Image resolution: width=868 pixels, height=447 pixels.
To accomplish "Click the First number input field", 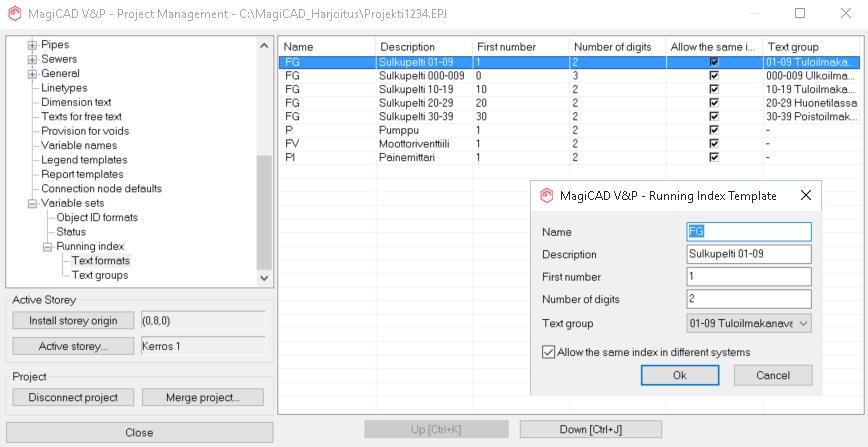I will click(x=749, y=277).
